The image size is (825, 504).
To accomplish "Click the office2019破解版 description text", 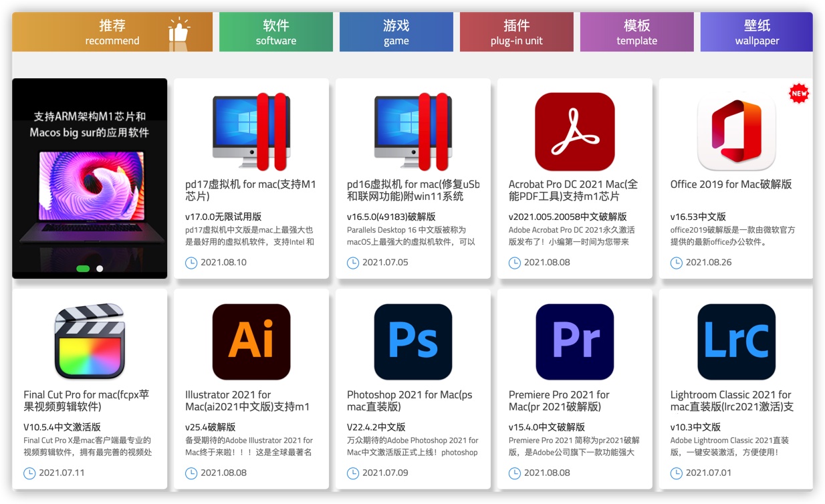I will pos(733,236).
